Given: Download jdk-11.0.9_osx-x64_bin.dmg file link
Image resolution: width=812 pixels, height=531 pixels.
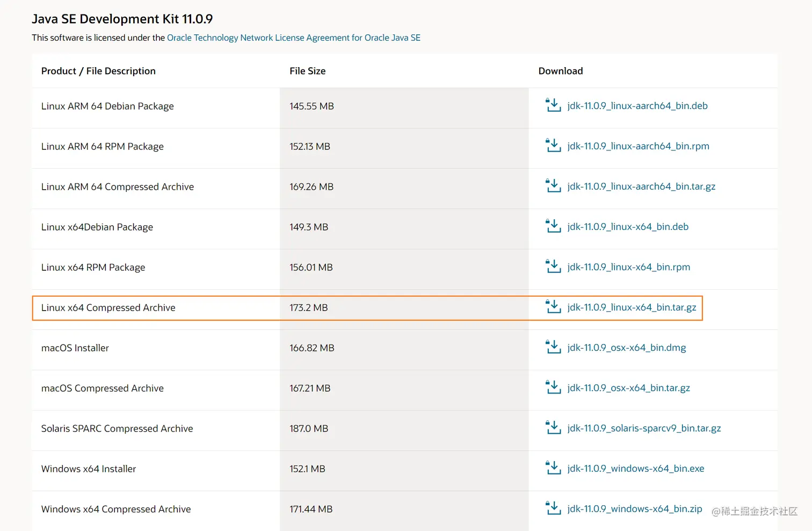Looking at the screenshot, I should 627,348.
